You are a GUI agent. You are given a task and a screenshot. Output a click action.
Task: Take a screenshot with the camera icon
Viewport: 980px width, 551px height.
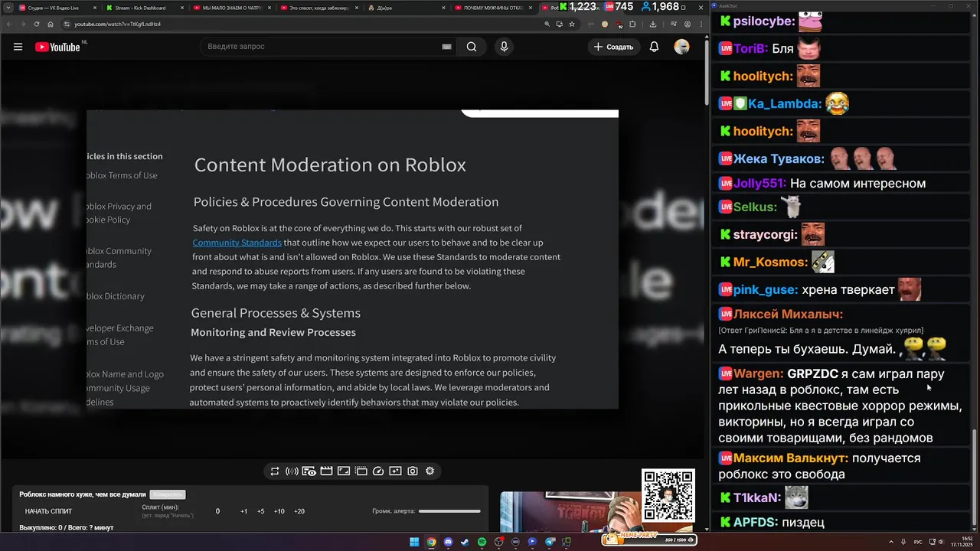pyautogui.click(x=413, y=471)
